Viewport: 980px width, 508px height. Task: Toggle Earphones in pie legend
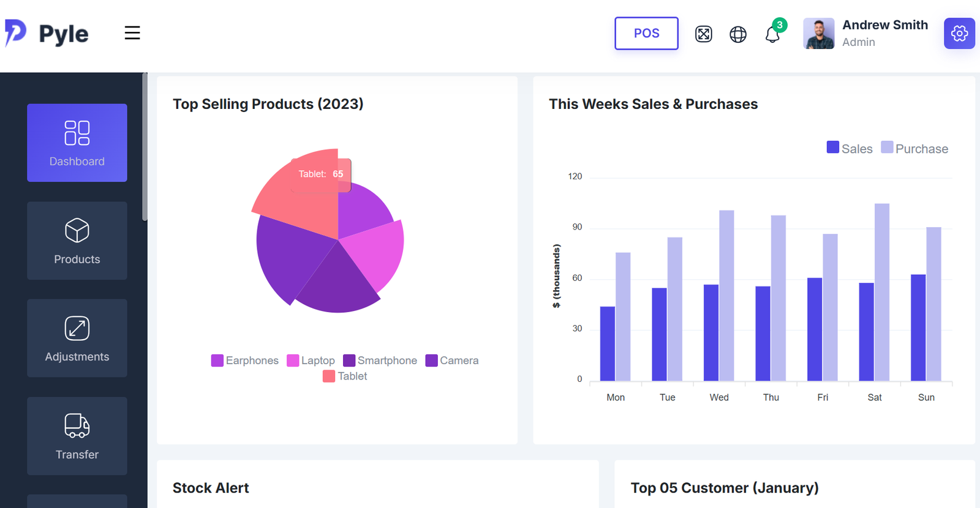click(x=245, y=360)
